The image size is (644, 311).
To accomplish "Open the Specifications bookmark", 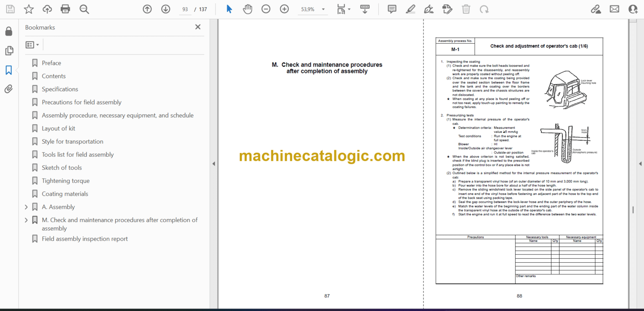I will tap(60, 89).
